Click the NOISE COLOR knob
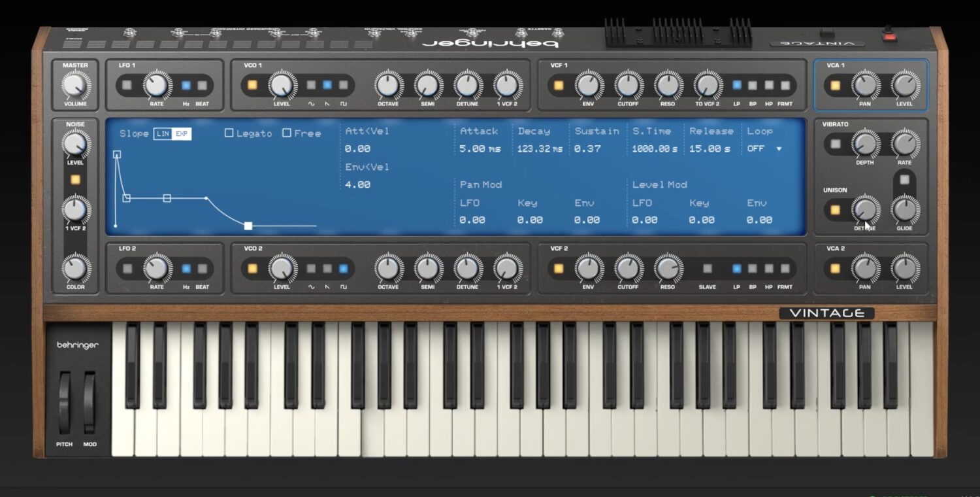This screenshot has width=980, height=497. click(x=75, y=268)
